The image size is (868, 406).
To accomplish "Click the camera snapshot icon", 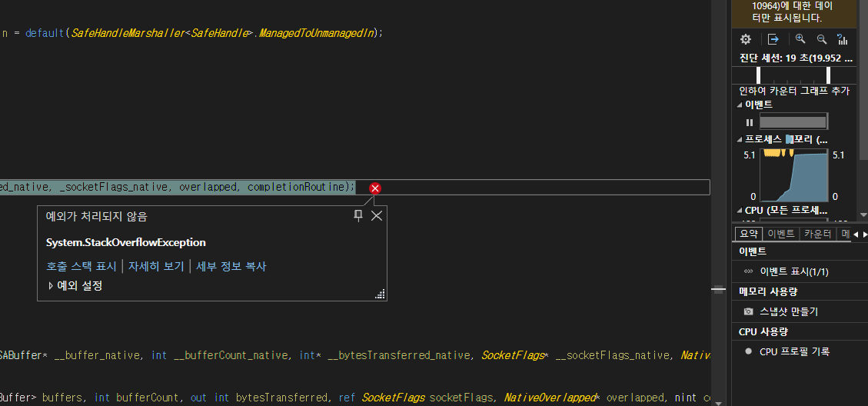I will [748, 312].
